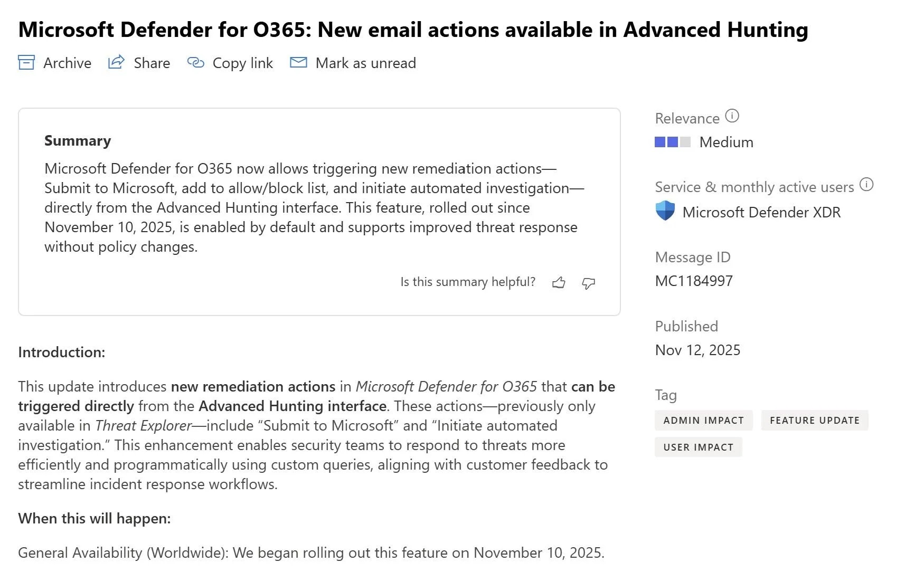Image resolution: width=924 pixels, height=572 pixels.
Task: Click the Share action label
Action: click(152, 63)
